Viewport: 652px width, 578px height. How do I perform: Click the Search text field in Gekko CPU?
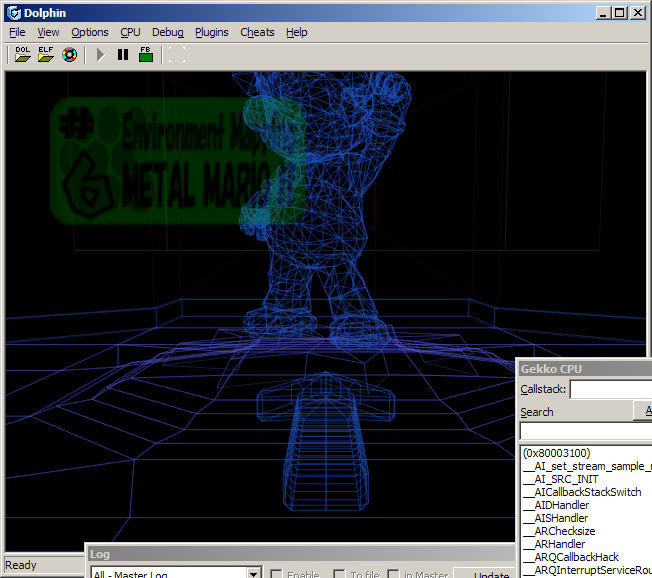[x=586, y=431]
